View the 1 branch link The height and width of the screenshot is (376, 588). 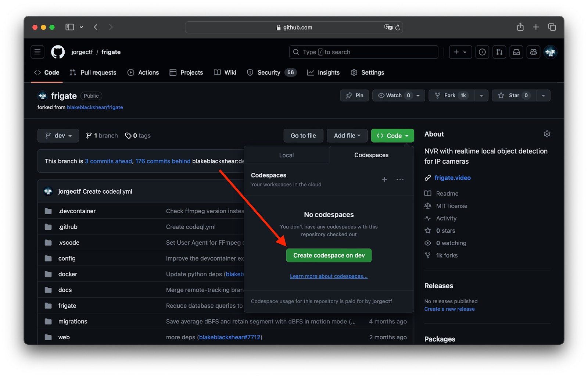[102, 136]
